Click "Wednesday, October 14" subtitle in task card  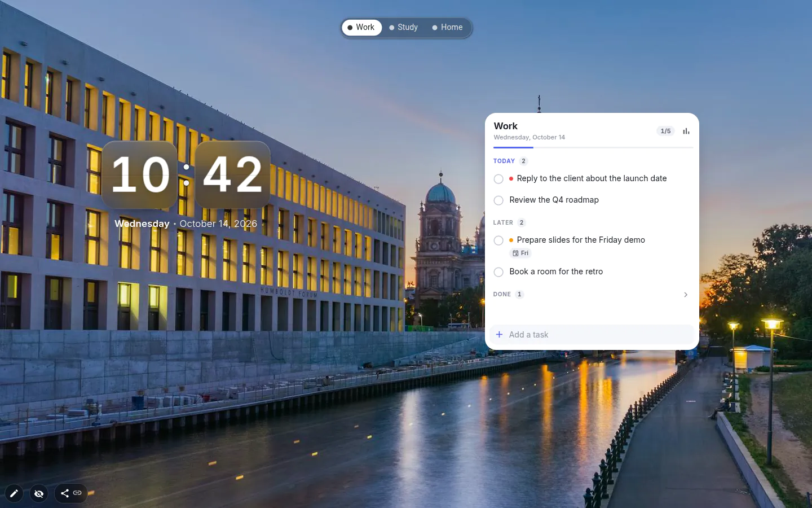tap(529, 137)
